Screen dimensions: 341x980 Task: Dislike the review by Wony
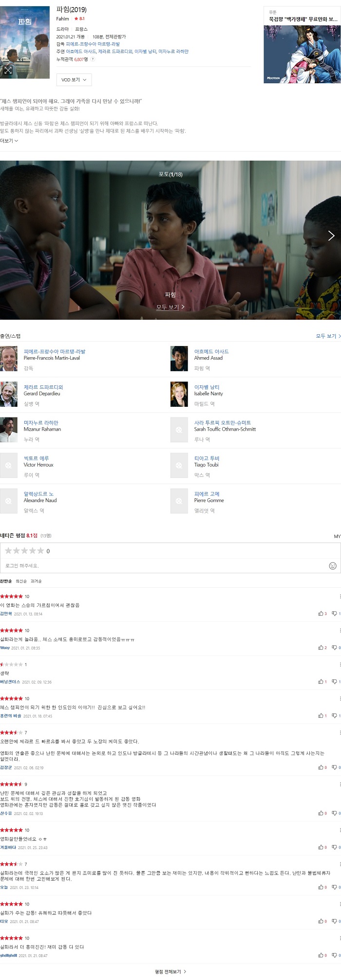tap(336, 648)
